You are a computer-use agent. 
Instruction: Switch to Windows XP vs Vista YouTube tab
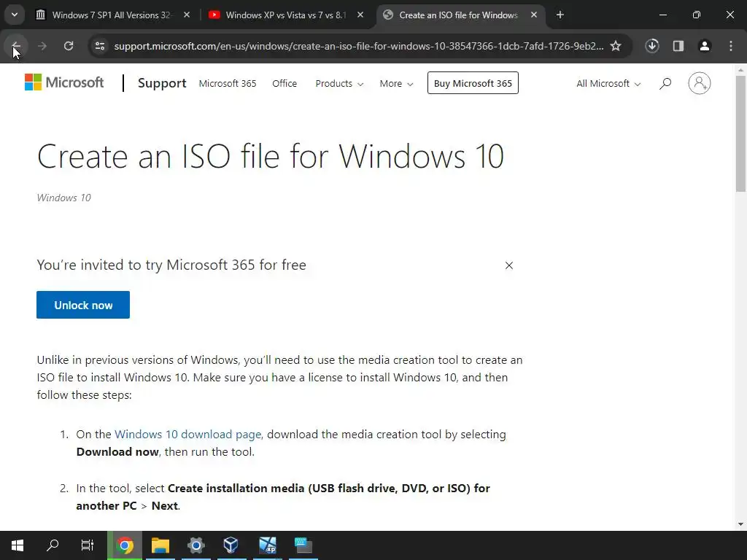click(x=285, y=15)
